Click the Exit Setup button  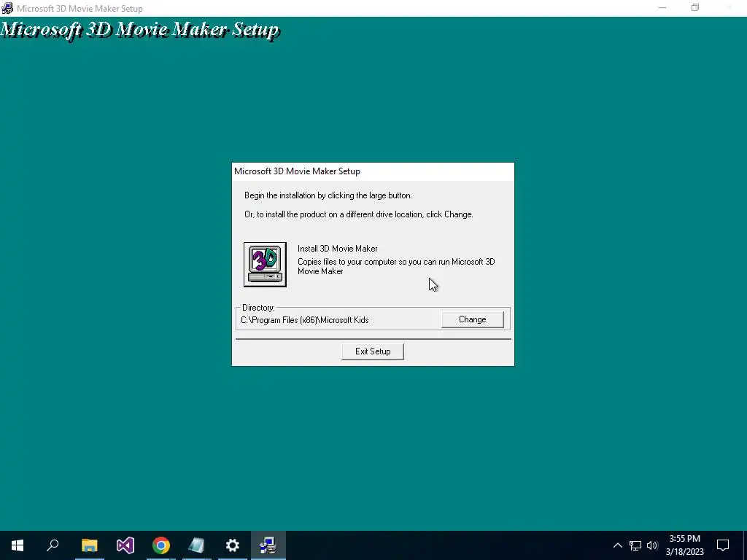click(x=373, y=351)
